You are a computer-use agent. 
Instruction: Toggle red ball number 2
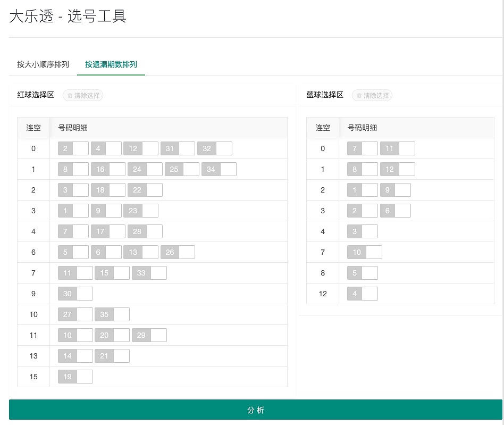[73, 148]
